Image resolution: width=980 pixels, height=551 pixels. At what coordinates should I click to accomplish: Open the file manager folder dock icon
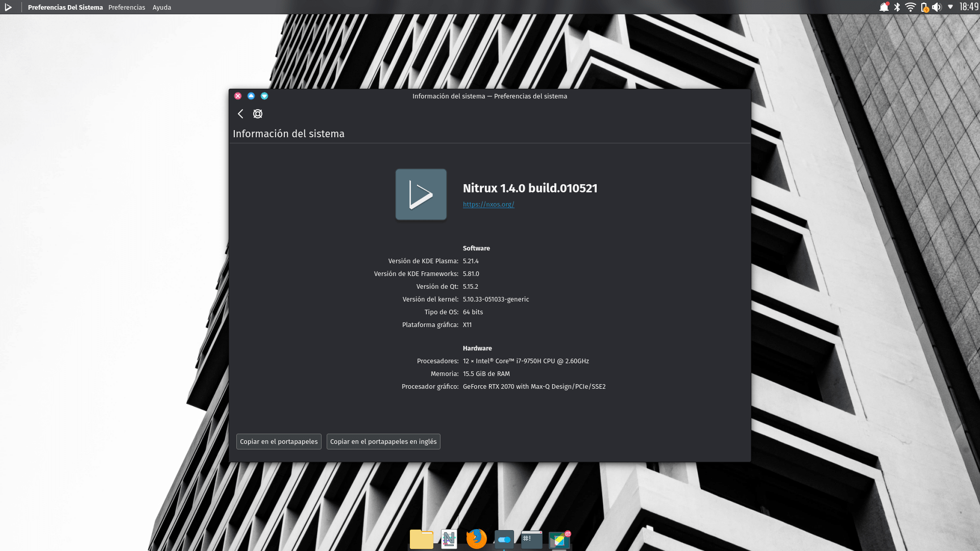pos(422,539)
